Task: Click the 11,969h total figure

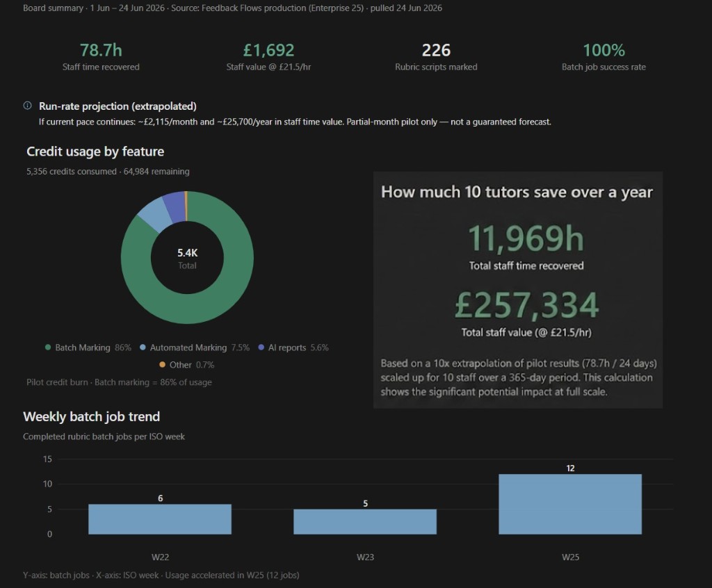Action: (526, 238)
